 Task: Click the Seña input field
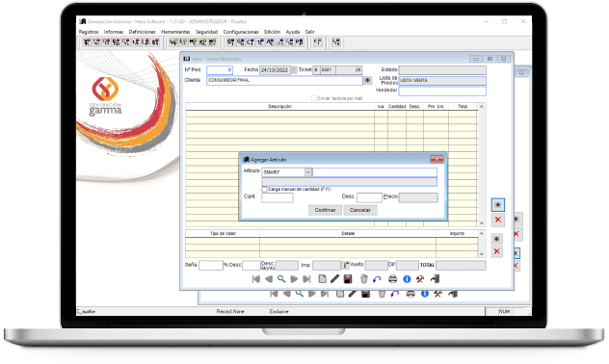click(x=211, y=265)
